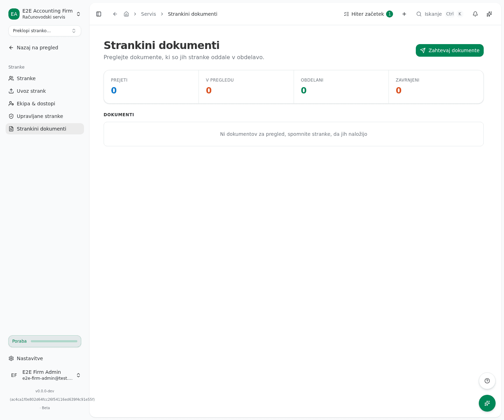Click the 'Preglejte dokumente' subtitle text
Image resolution: width=504 pixels, height=420 pixels.
tap(184, 57)
